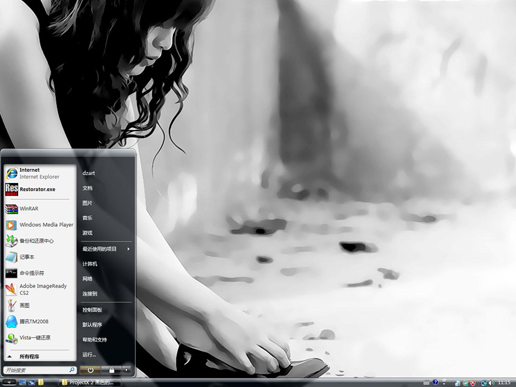Click the power button in the Start menu
516x387 pixels.
click(90, 370)
